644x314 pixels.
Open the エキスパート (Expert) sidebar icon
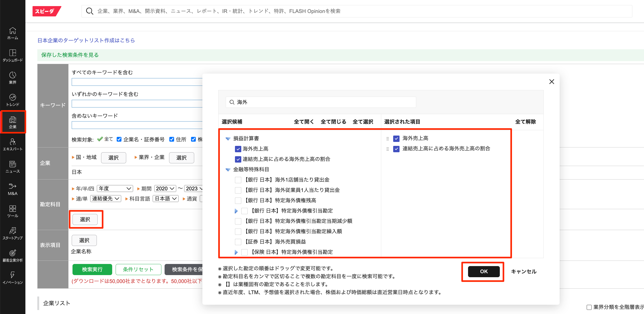[x=12, y=145]
